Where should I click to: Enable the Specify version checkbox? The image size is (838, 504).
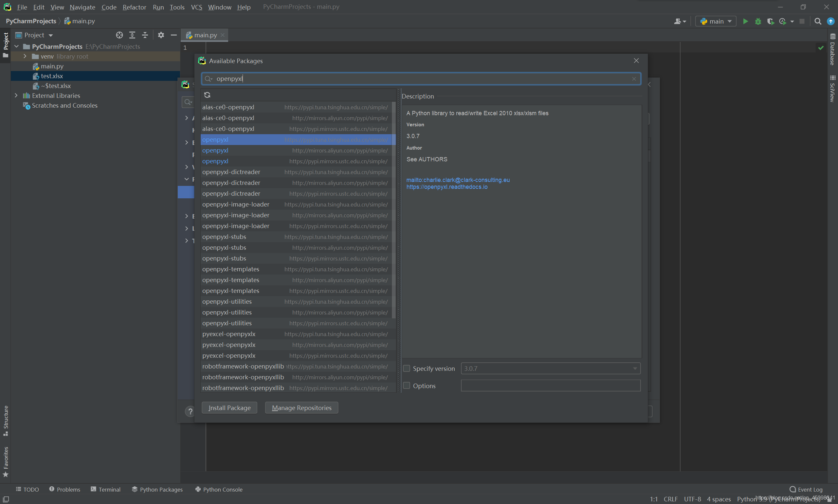tap(406, 369)
